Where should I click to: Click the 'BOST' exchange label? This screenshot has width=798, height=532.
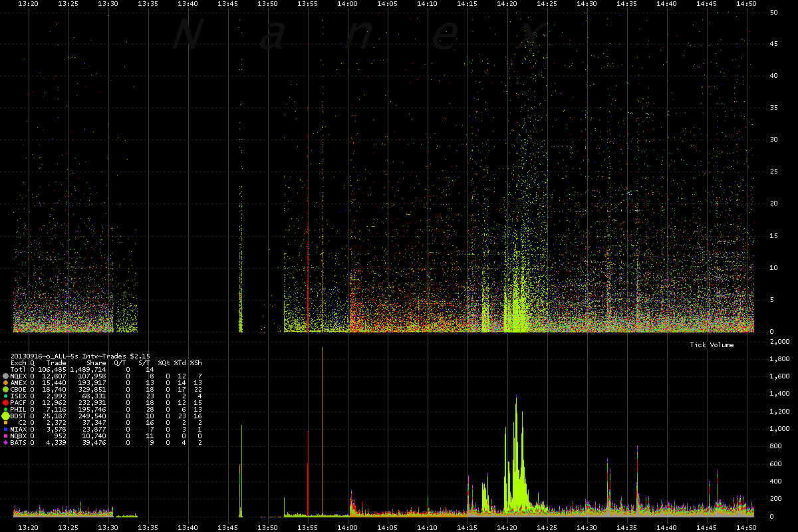[x=18, y=416]
